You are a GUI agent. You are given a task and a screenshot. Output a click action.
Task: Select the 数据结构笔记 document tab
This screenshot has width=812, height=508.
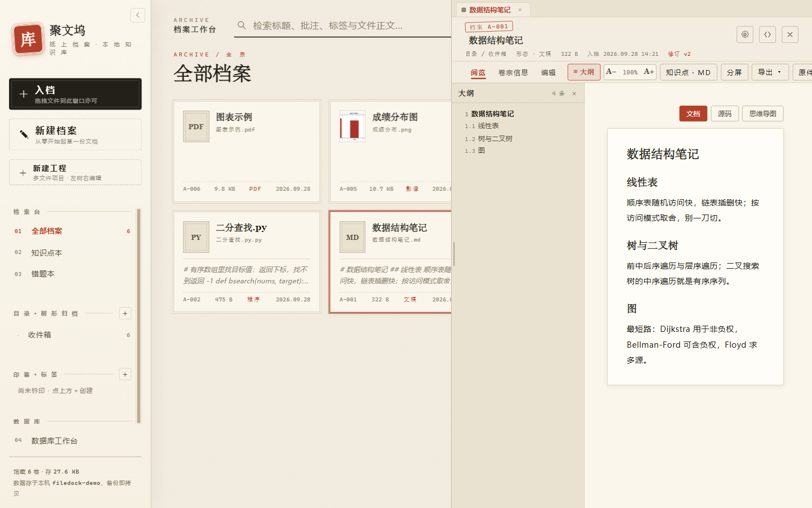click(x=489, y=10)
